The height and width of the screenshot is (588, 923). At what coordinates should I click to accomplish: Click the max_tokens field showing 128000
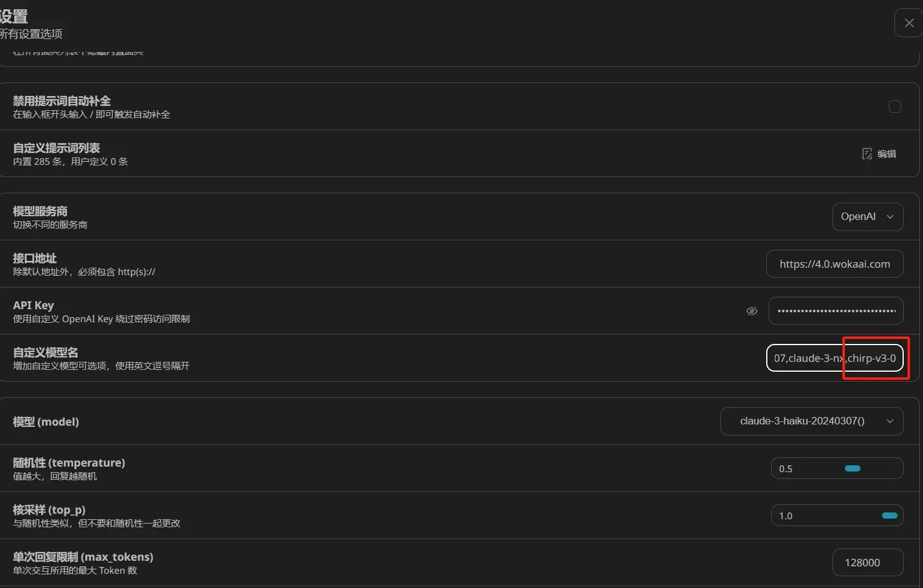(867, 563)
